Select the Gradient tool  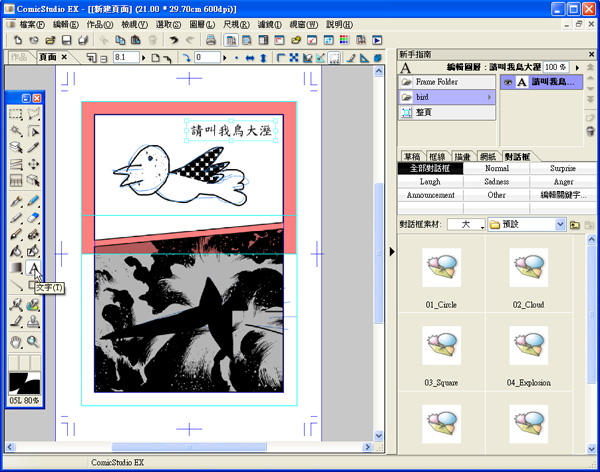[x=17, y=268]
